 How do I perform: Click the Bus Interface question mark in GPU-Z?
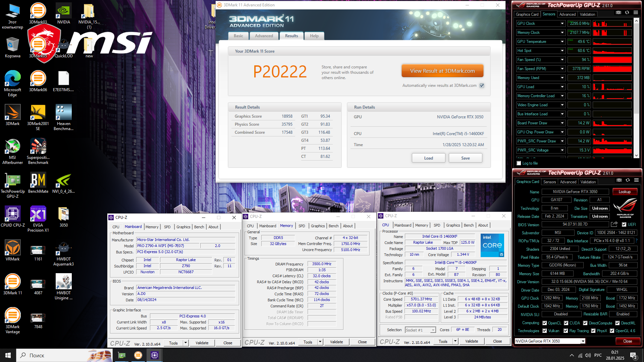coord(636,240)
